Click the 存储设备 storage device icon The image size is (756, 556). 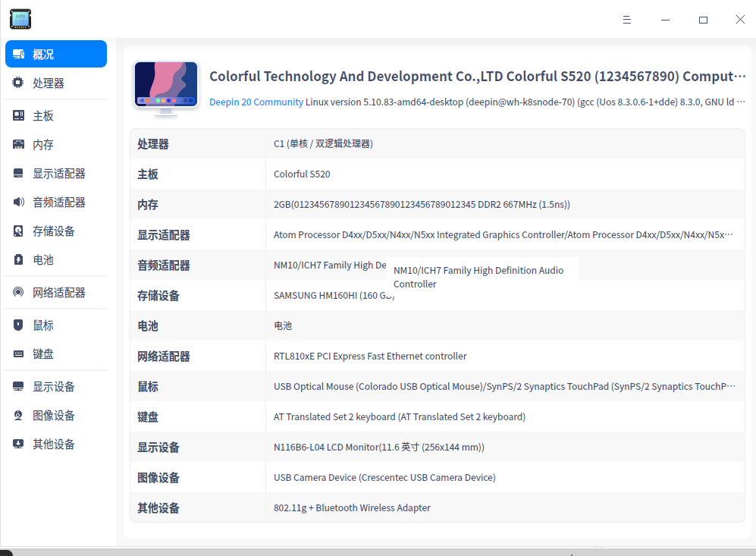coord(17,231)
